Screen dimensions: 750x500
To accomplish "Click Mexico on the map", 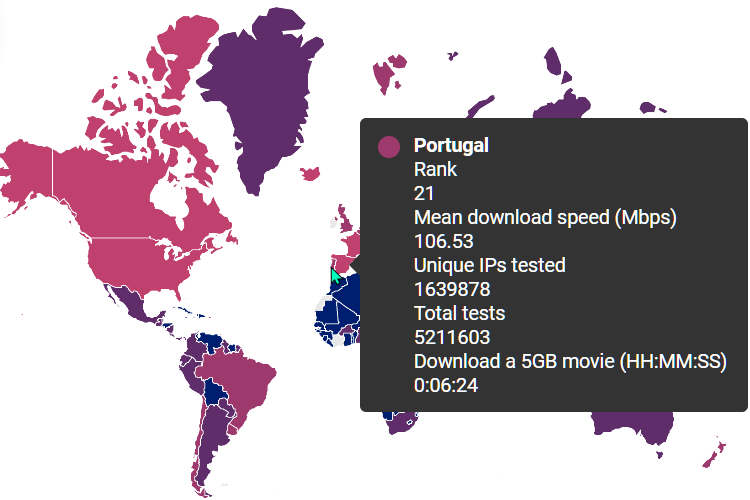I will [132, 306].
